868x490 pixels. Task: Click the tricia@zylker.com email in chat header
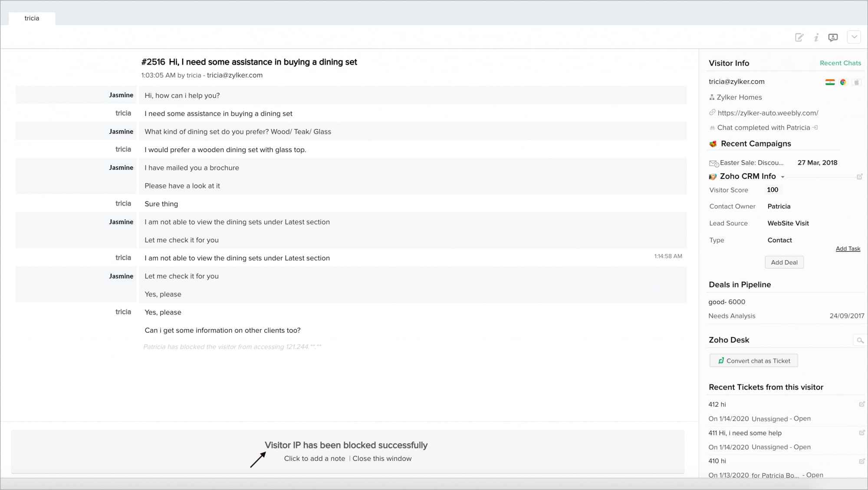tap(234, 75)
